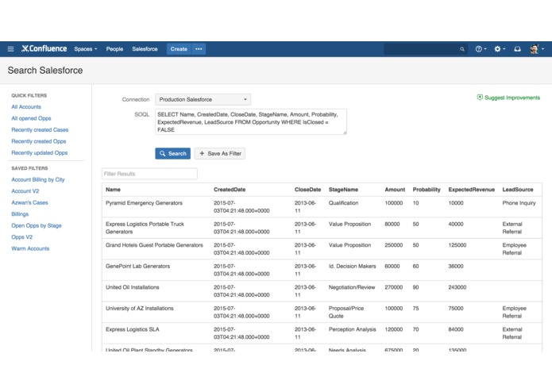Select All opened Opps quick filter

pos(31,118)
